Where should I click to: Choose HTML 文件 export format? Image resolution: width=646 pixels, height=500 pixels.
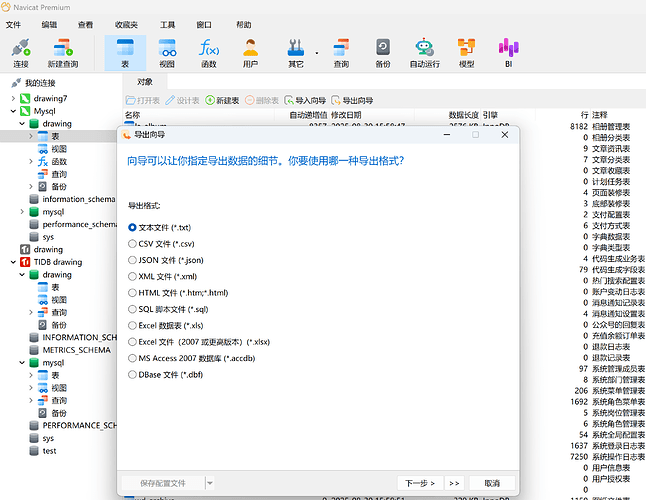point(178,293)
